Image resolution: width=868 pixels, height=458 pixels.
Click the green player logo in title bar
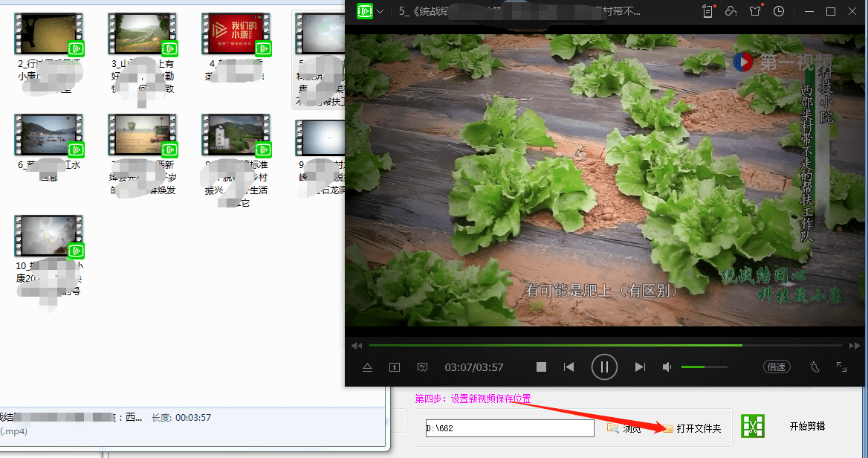click(364, 11)
